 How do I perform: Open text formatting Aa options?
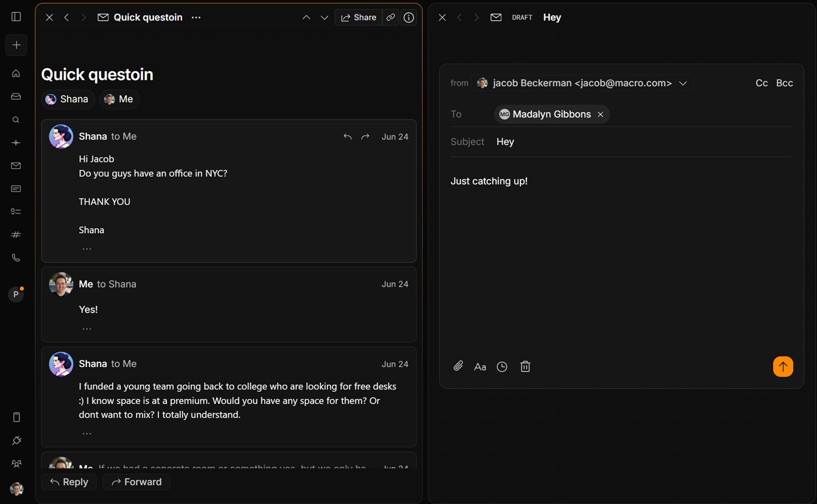click(x=480, y=366)
